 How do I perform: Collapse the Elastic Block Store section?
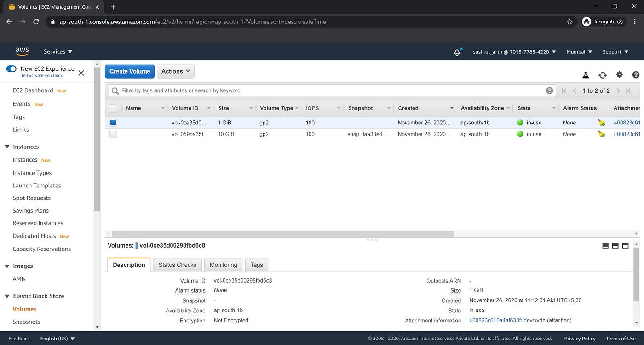(x=7, y=296)
